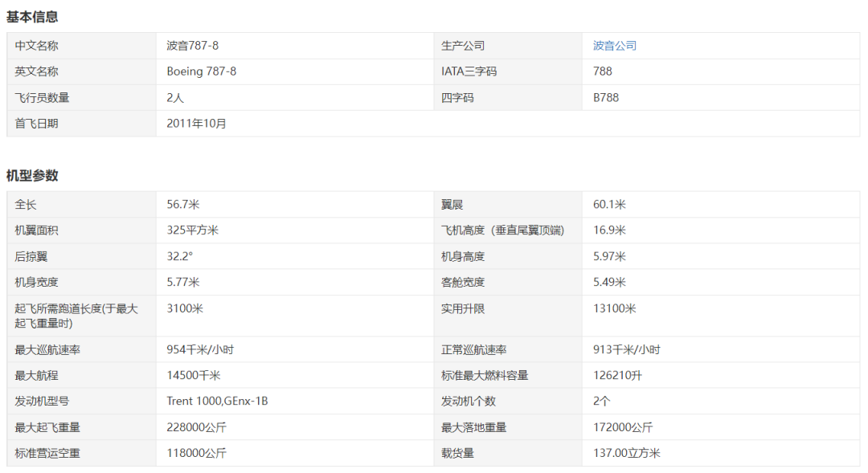
Task: Click the 机身宽度 label
Action: coord(36,282)
